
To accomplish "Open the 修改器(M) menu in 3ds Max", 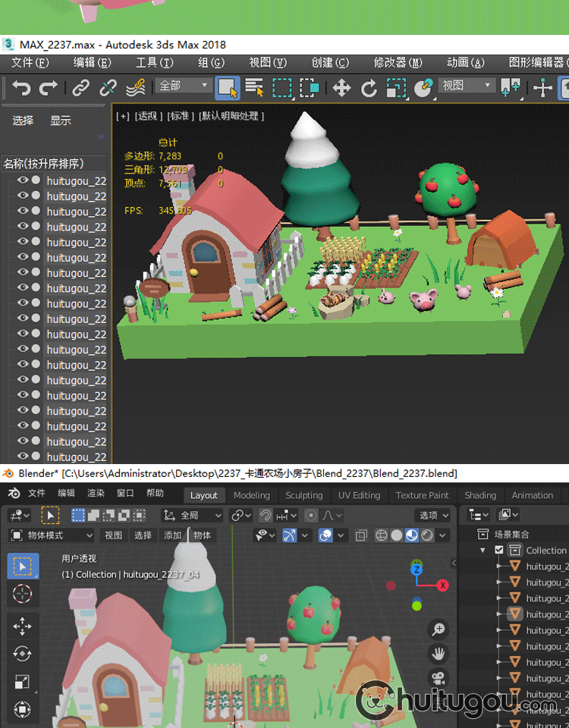I will click(x=398, y=62).
